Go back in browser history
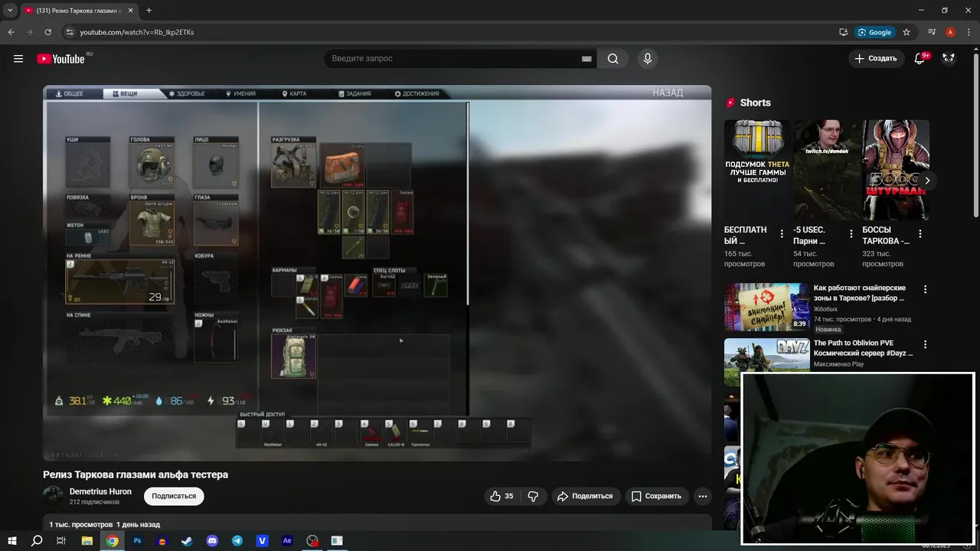This screenshot has height=551, width=980. coord(11,32)
